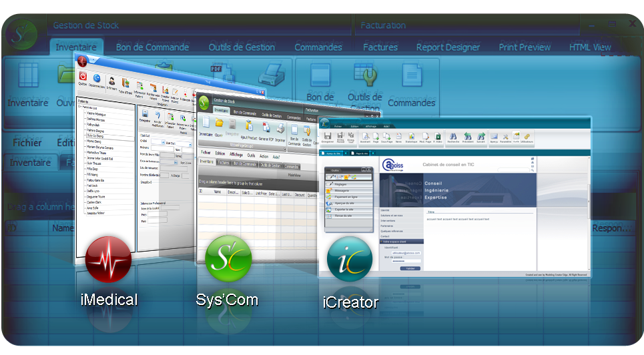Viewport: 644px width, 355px height.
Task: Click Assistant icon in iCreator toolbar
Action: pos(365,136)
